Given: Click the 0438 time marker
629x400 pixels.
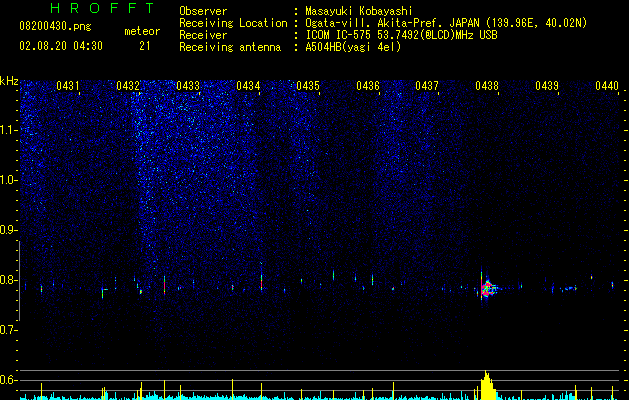Looking at the screenshot, I should tap(487, 86).
